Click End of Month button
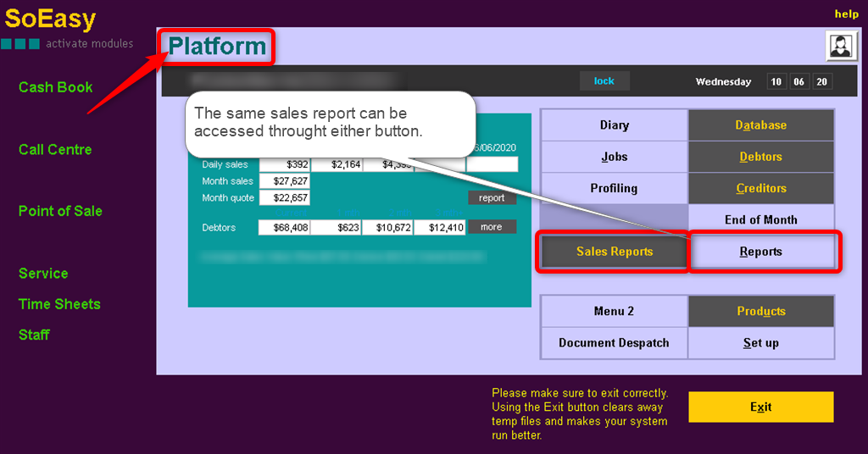The height and width of the screenshot is (454, 868). pos(760,219)
